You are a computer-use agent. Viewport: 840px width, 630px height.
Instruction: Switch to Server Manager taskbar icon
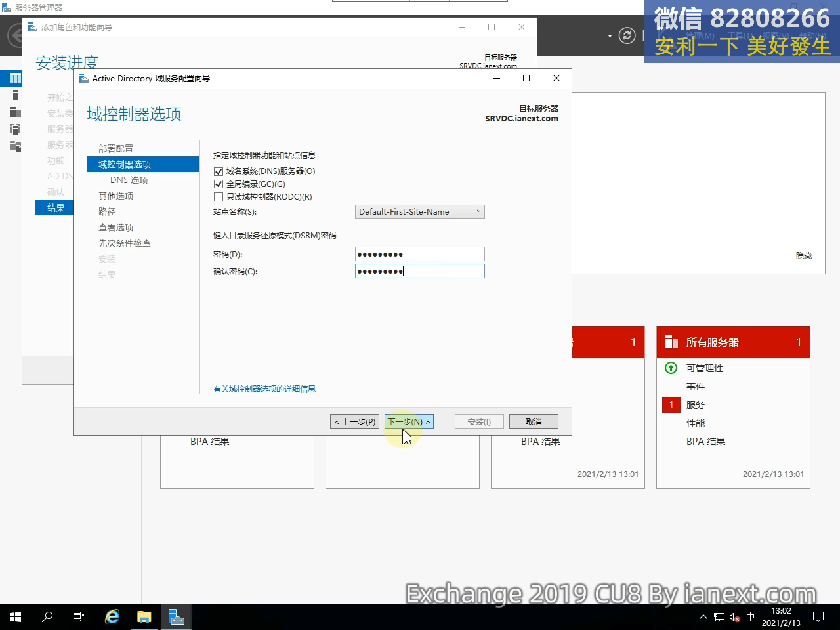[176, 617]
